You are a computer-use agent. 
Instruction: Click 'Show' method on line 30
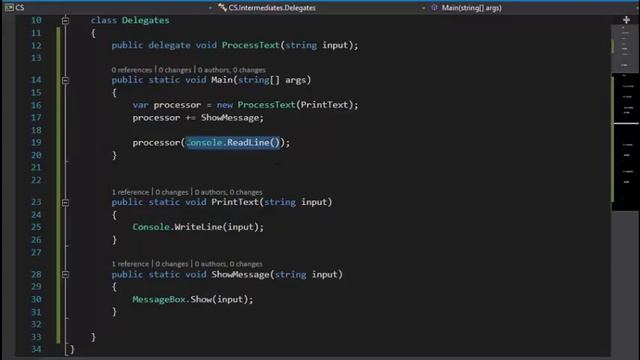click(x=201, y=299)
